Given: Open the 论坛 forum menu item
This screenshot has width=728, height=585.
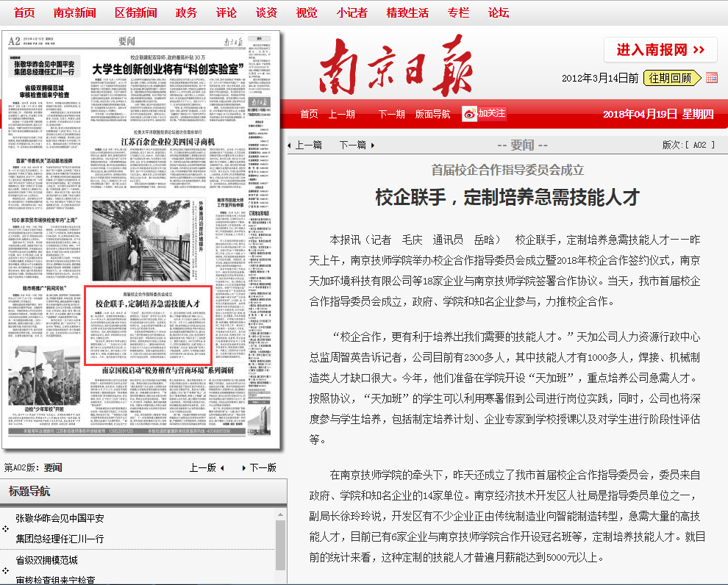Looking at the screenshot, I should tap(498, 12).
